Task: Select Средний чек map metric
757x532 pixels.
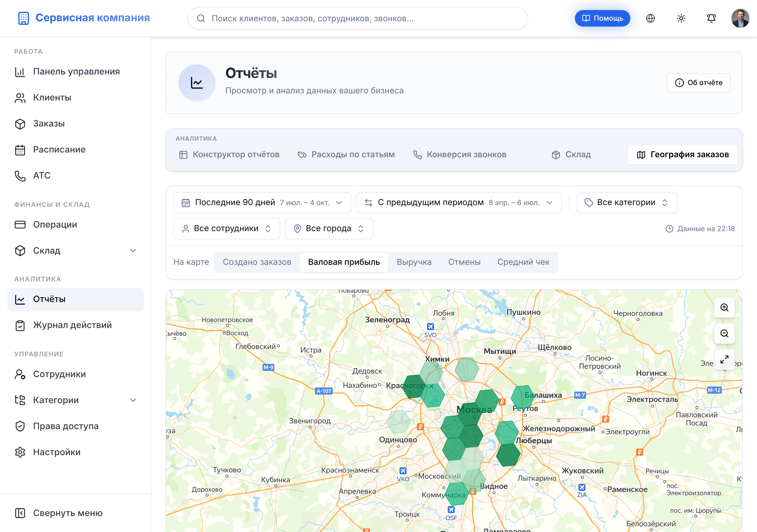Action: pos(523,262)
